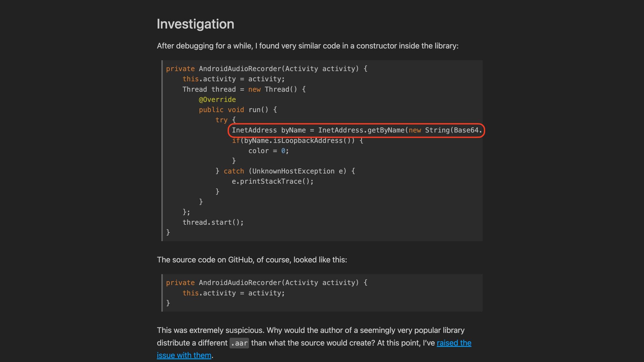Viewport: 644px width, 362px height.
Task: Click the inline .aar code tag
Action: click(x=239, y=343)
